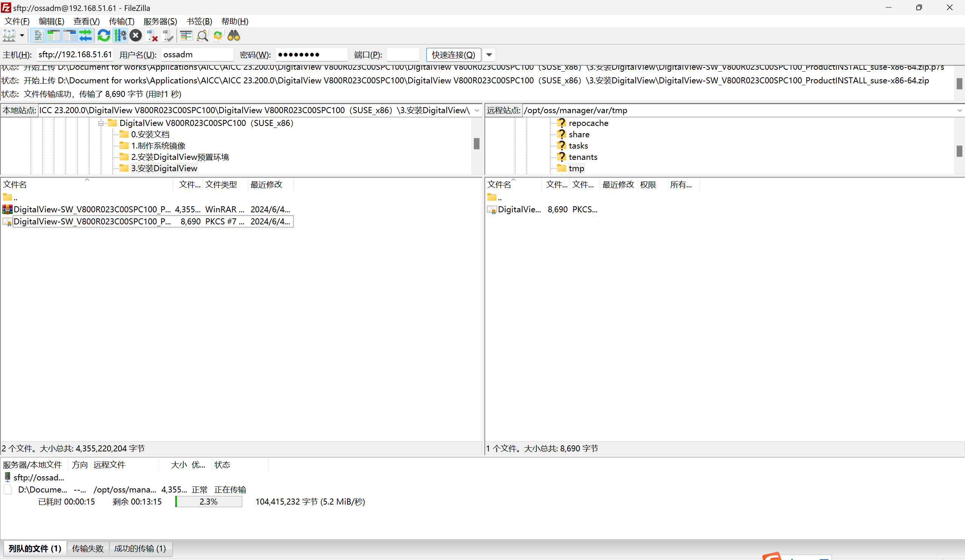Sort remote files by 所有... column
The image size is (965, 560).
(684, 184)
